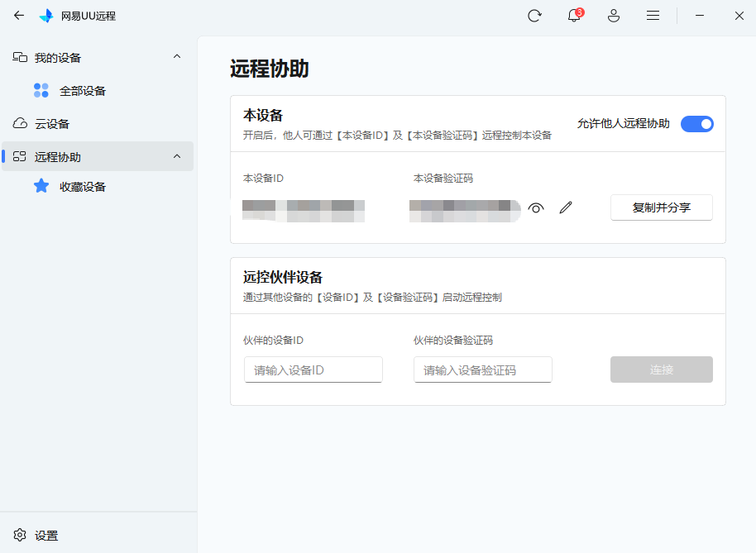Focus the 请输入设备验证码 input field
The image size is (756, 553).
(482, 370)
